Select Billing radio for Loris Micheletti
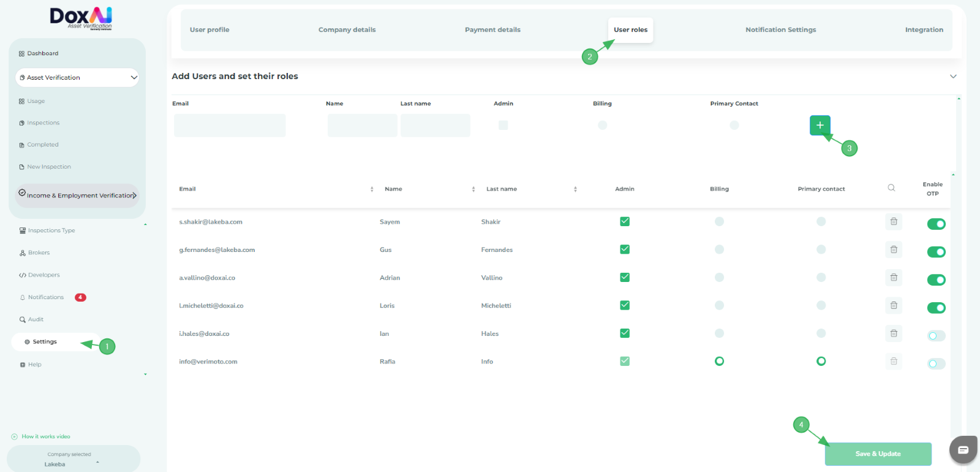980x472 pixels. point(719,305)
